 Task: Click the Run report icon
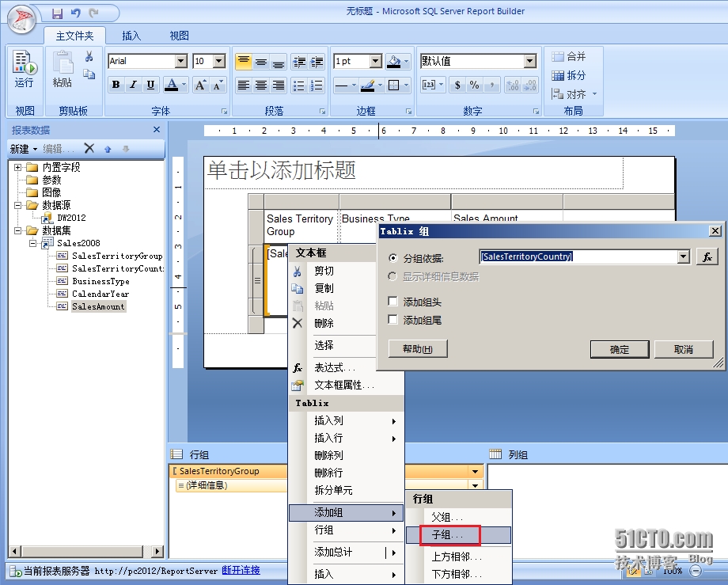pyautogui.click(x=25, y=69)
